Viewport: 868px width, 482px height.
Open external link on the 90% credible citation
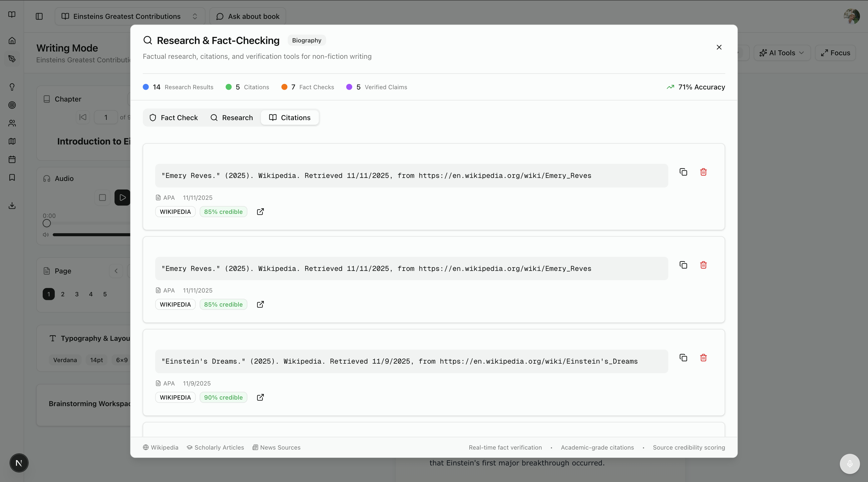(x=260, y=397)
